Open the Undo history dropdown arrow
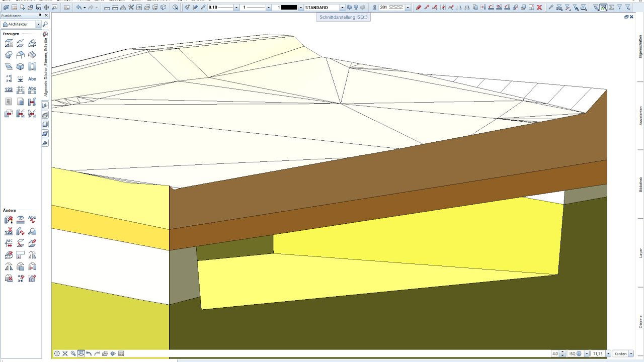The height and width of the screenshot is (362, 644). [x=85, y=8]
